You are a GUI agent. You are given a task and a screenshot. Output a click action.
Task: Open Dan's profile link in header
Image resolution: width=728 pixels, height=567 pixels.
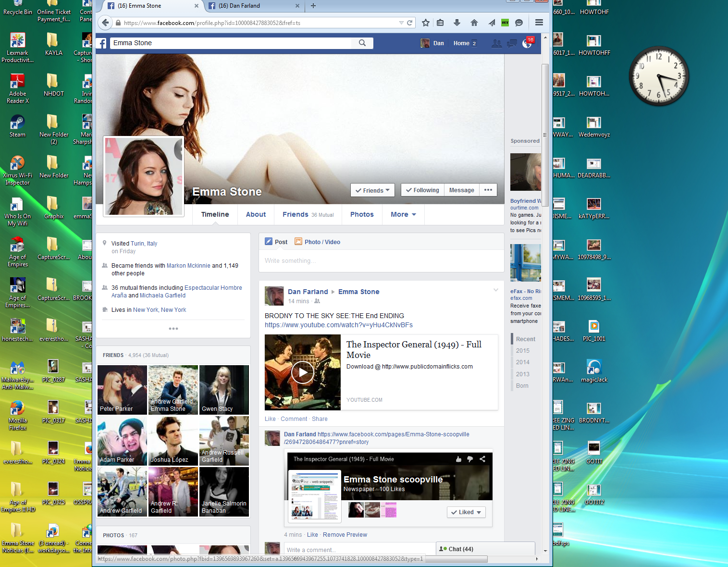(x=432, y=43)
